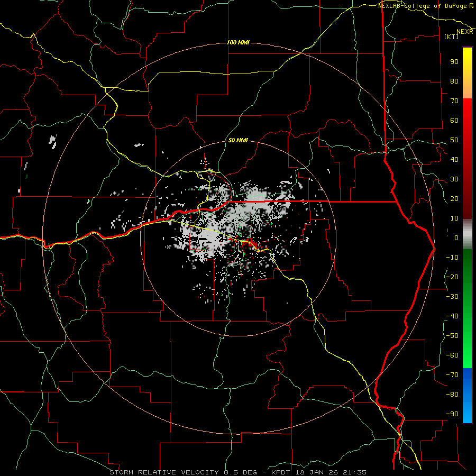Image resolution: width=476 pixels, height=476 pixels.
Task: Click the -50 value on the scale
Action: click(x=452, y=336)
